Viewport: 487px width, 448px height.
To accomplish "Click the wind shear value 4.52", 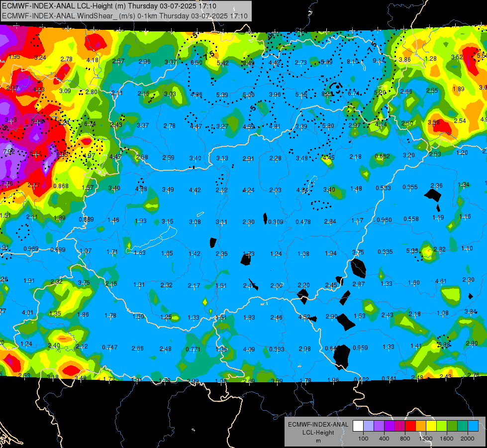I will (304, 317).
